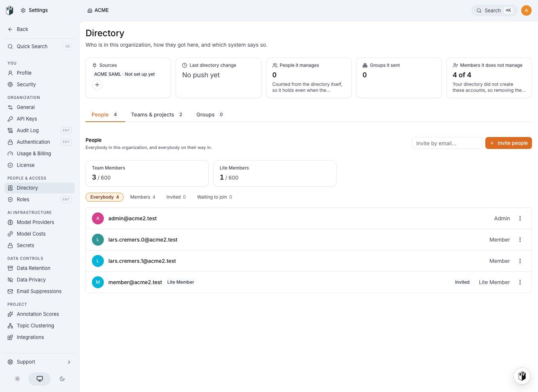Add a source with plus button
The height and width of the screenshot is (392, 538).
coord(97,85)
